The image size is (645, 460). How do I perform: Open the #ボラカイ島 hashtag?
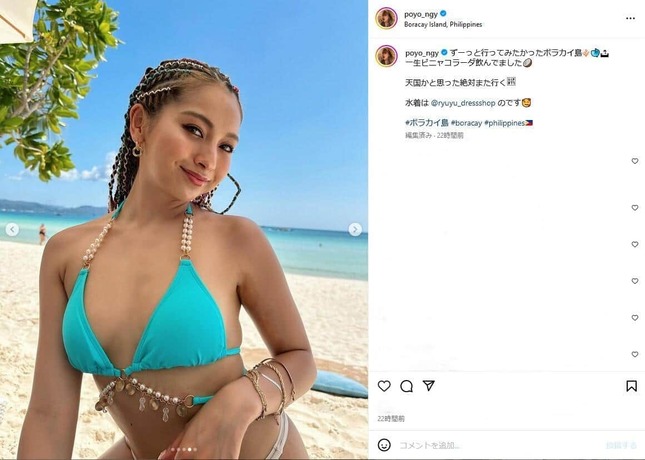(x=427, y=123)
